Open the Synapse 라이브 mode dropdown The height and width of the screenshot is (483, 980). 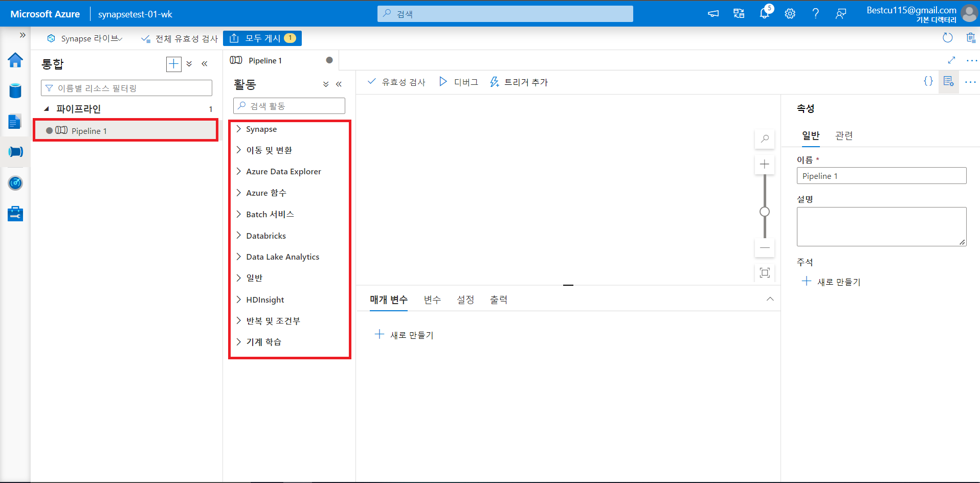85,38
